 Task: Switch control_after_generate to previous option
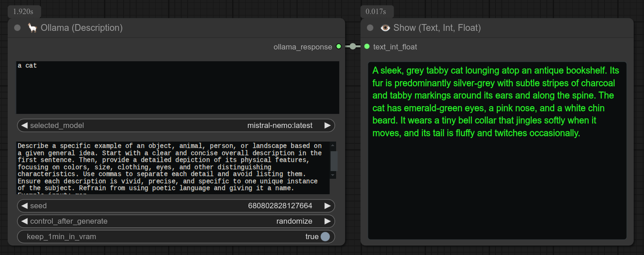pos(25,221)
